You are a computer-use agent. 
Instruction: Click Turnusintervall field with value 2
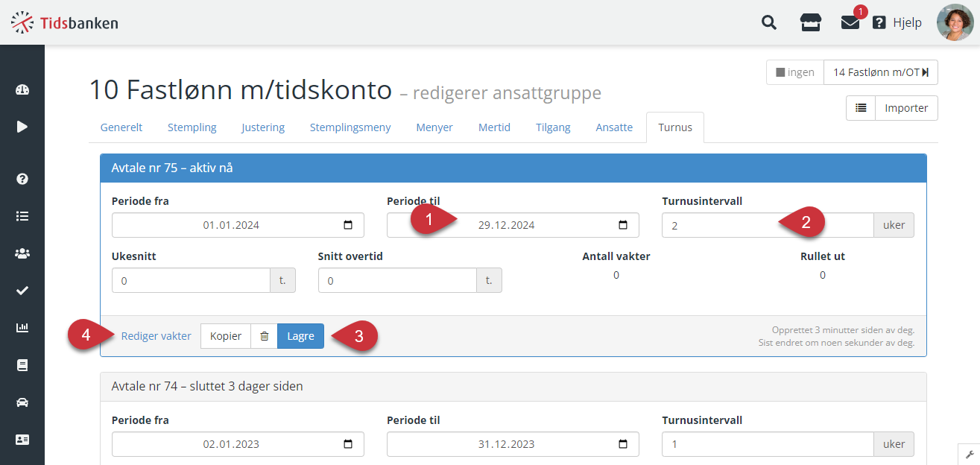pos(768,225)
